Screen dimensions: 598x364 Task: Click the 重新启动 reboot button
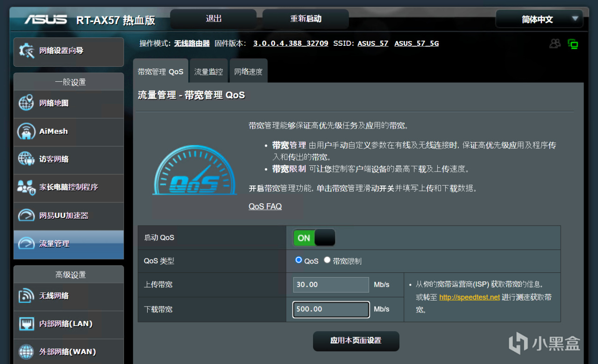click(x=306, y=19)
